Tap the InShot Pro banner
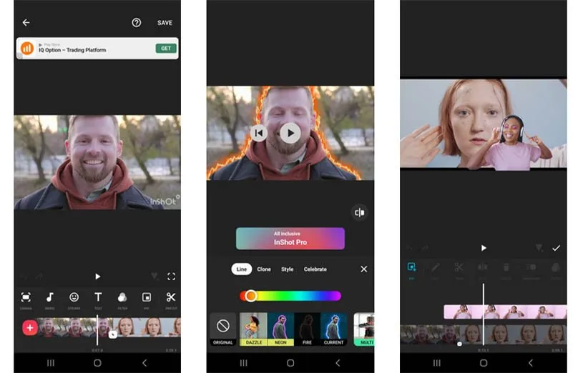 pos(290,239)
